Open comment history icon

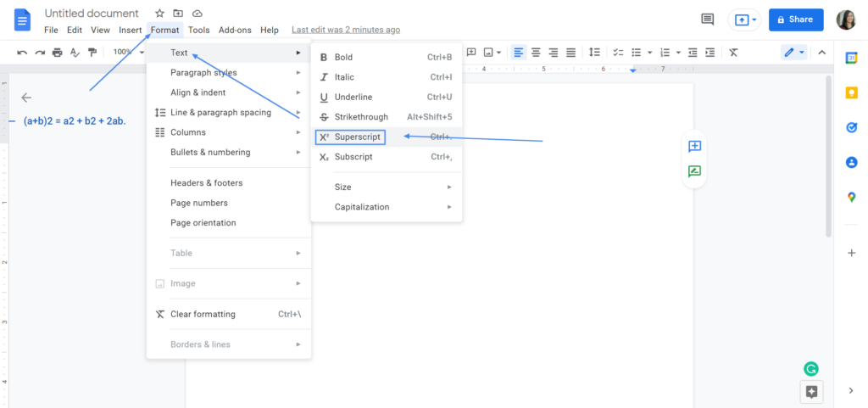707,20
